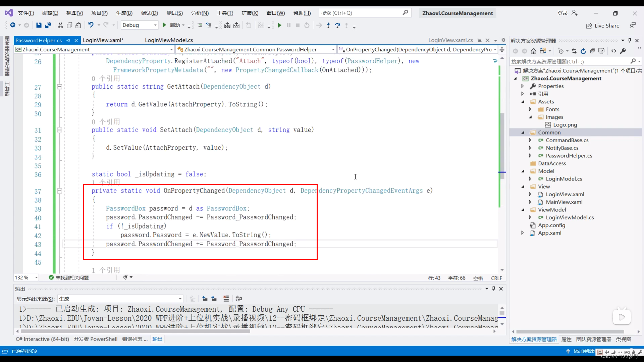Open 开发者 PowerShell tab
This screenshot has width=644, height=362.
[96, 339]
